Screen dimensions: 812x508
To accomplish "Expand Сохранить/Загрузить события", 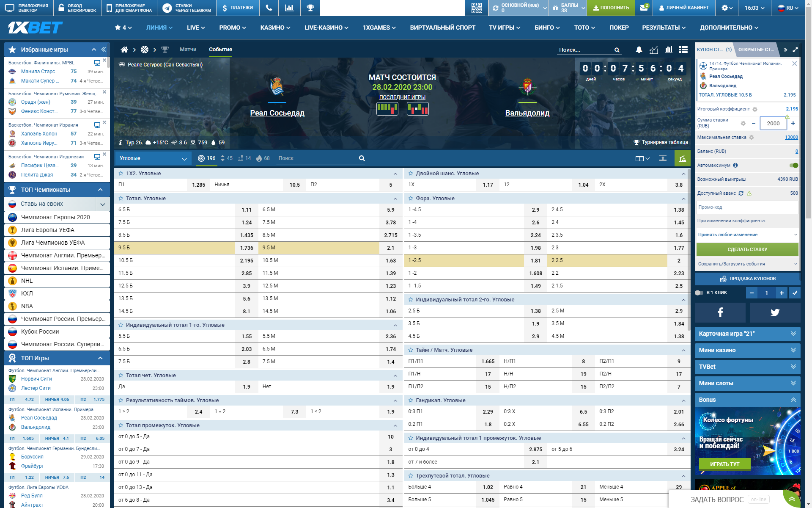I will point(747,264).
